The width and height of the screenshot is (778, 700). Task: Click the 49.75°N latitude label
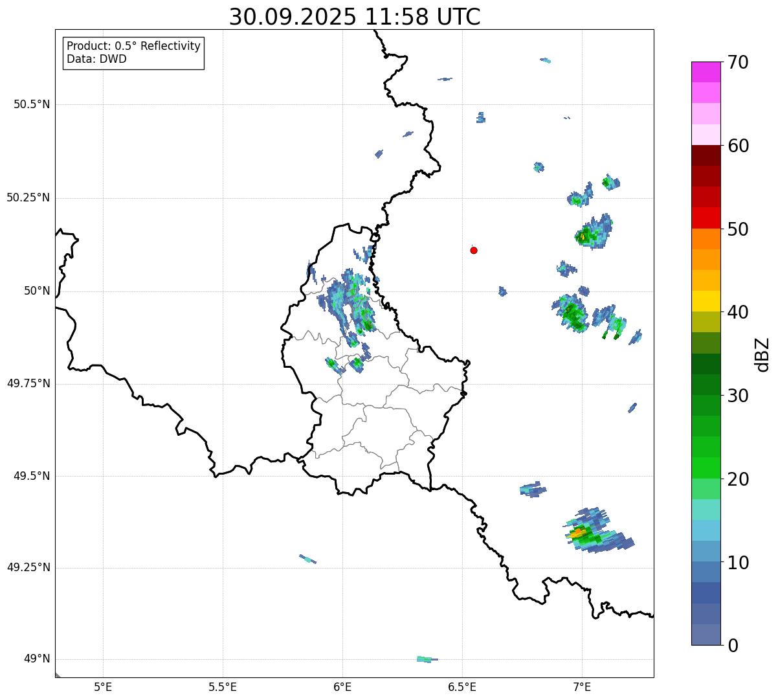[x=28, y=383]
